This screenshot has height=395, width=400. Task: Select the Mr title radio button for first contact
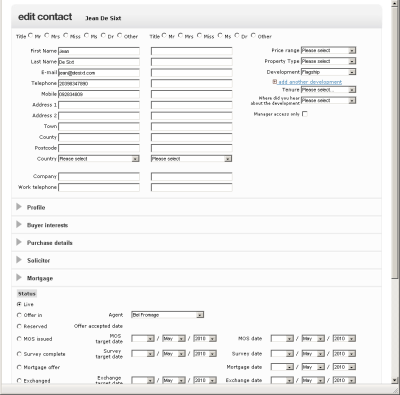tap(31, 35)
